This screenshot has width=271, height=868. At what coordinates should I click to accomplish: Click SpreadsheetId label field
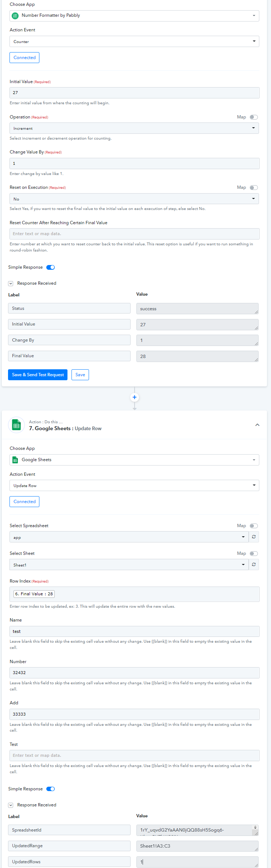coord(69,830)
